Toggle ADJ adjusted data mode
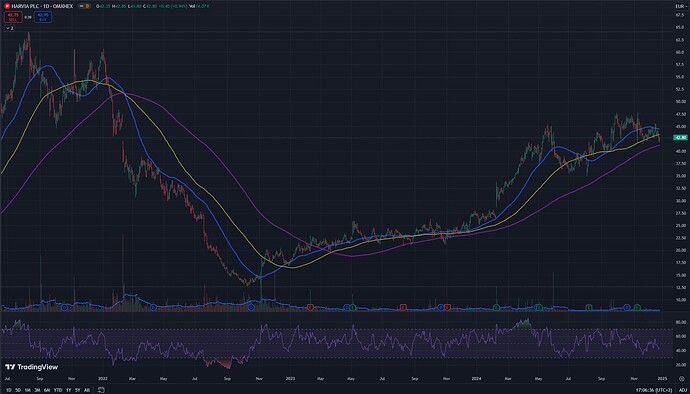690x394 pixels. pos(683,390)
